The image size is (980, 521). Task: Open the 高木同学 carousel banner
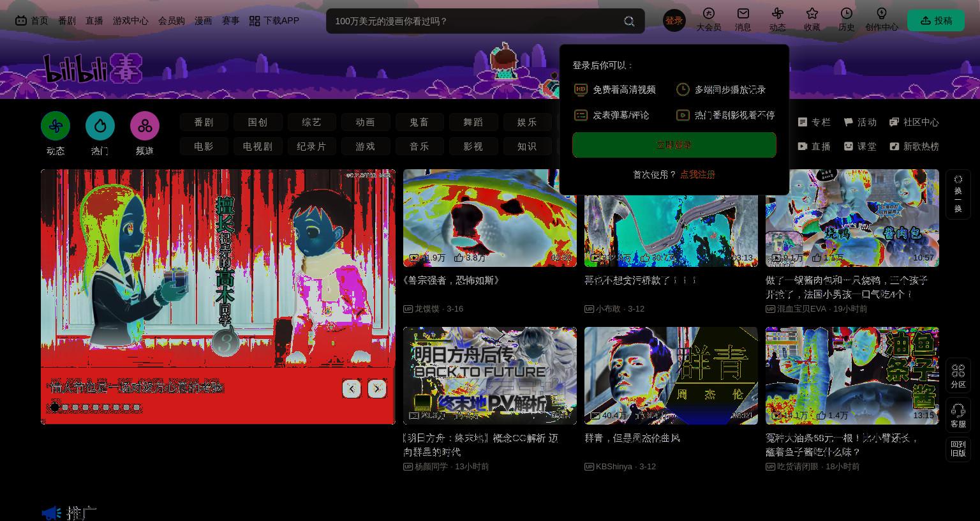coord(218,297)
